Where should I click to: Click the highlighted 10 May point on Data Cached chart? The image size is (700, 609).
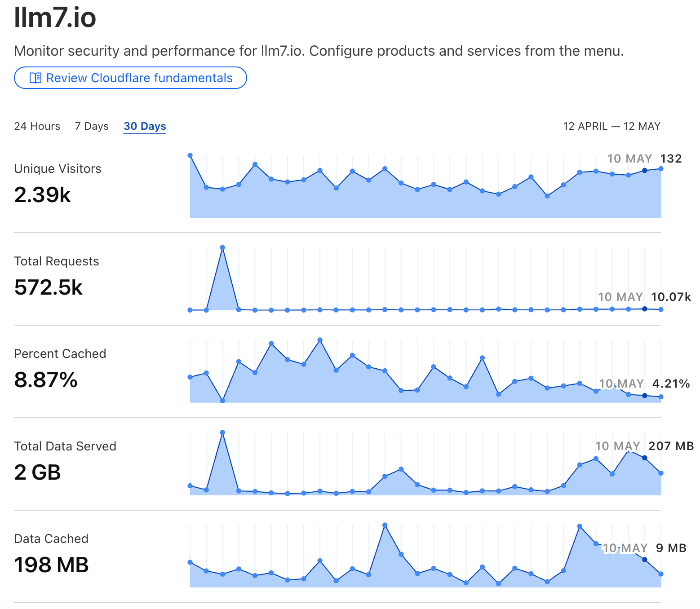(645, 560)
